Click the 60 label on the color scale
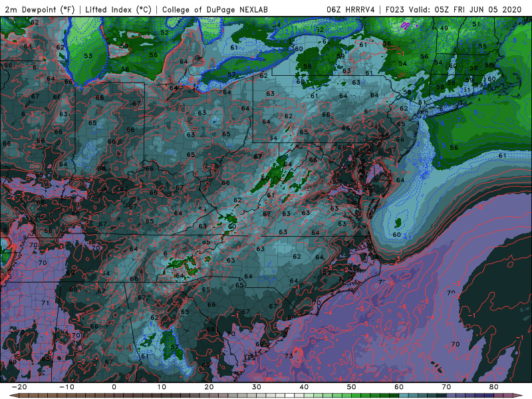Screen dimensions: 532x399 click(399, 387)
